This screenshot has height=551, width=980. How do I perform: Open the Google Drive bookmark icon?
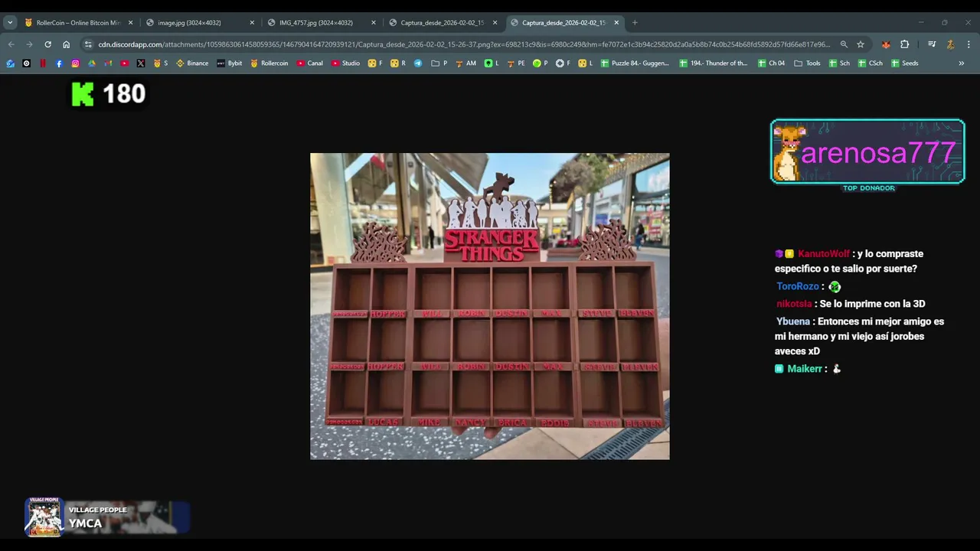(92, 64)
